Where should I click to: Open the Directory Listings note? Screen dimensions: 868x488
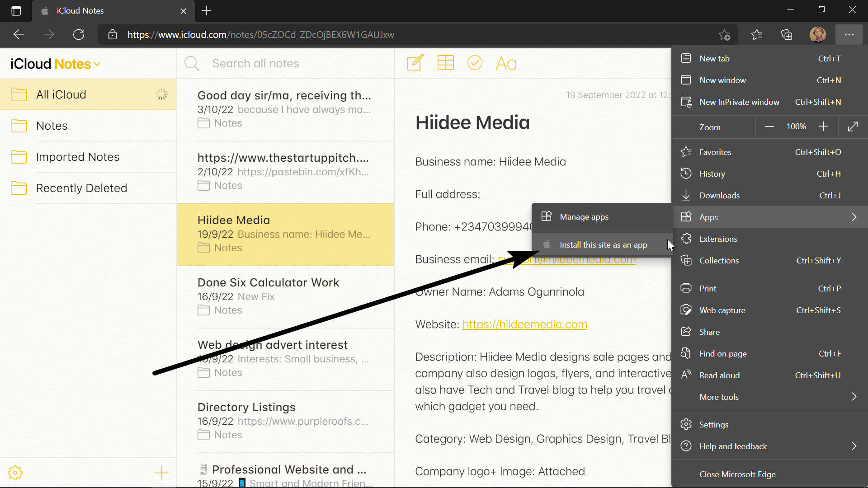(x=286, y=421)
